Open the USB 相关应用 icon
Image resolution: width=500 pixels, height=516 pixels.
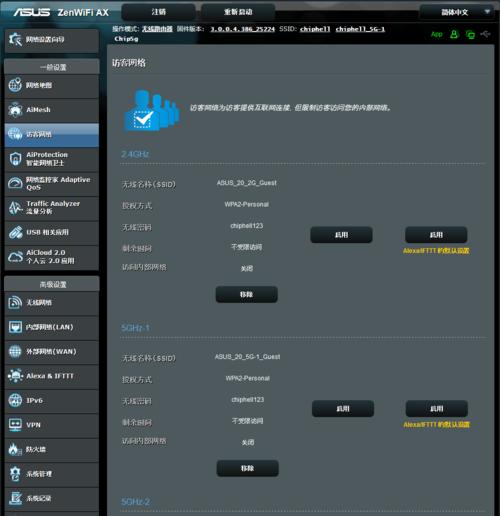15,232
